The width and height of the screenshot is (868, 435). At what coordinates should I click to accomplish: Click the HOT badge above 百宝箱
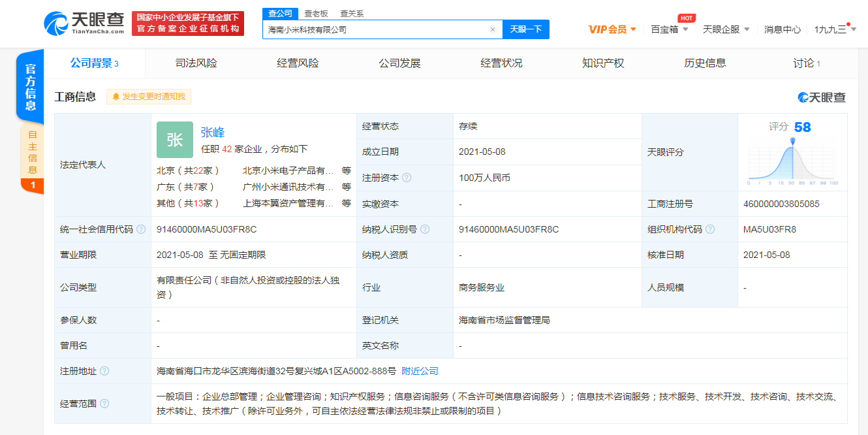point(685,18)
